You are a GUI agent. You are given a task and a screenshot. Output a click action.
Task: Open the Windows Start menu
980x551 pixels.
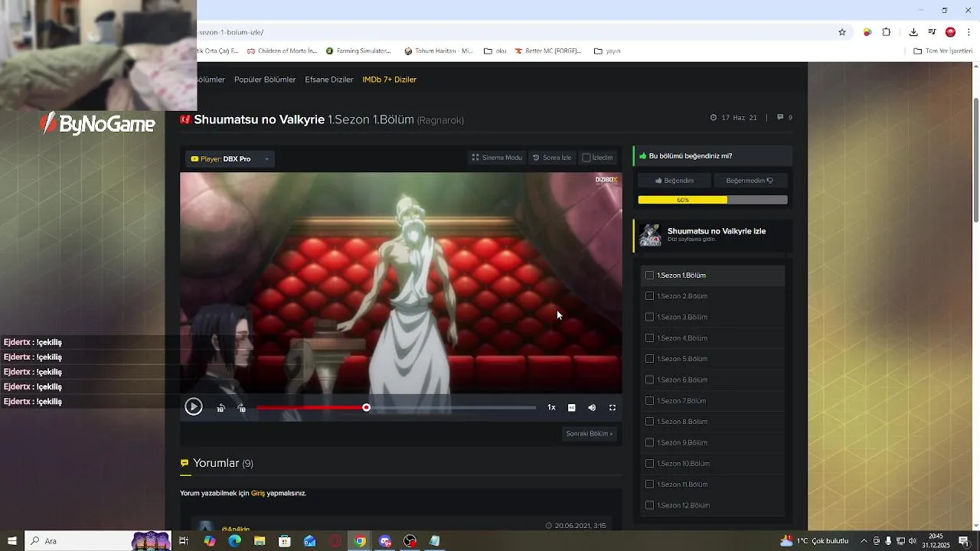point(11,541)
